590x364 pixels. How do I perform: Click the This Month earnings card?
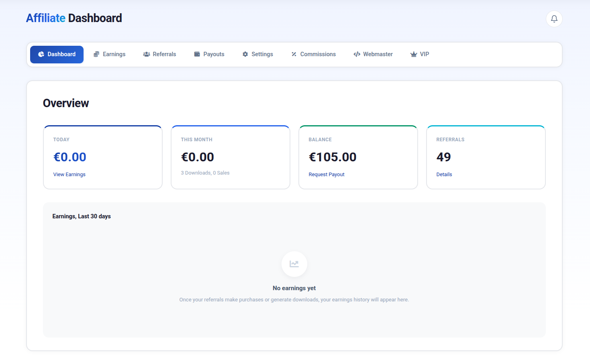tap(231, 157)
